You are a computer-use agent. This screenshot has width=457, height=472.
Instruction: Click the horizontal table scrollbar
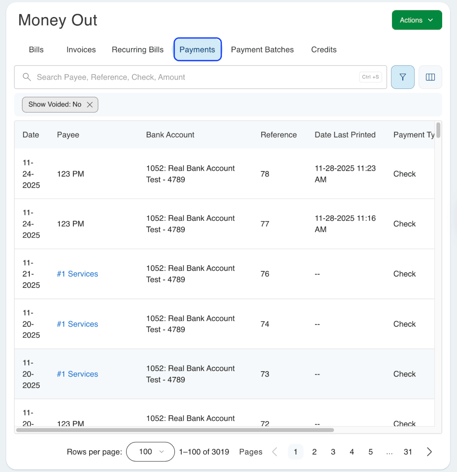coord(175,430)
